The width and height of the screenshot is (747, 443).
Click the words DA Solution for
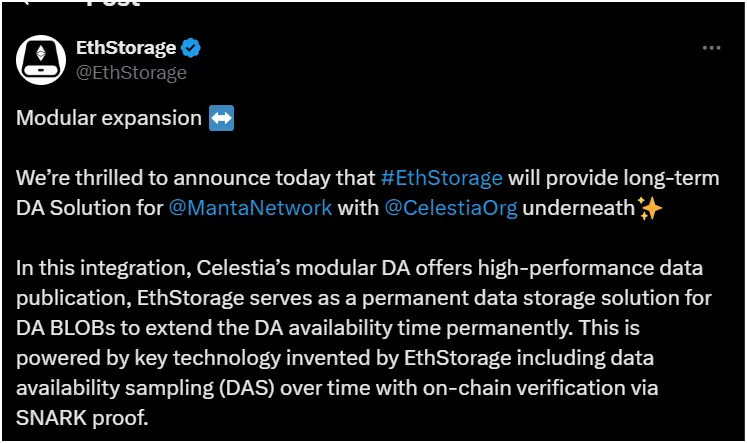point(90,208)
